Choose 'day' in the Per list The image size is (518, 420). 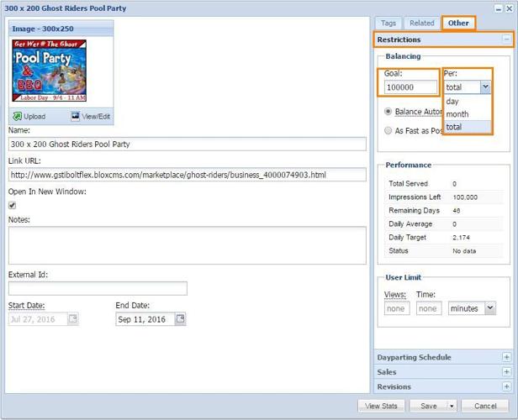[468, 102]
